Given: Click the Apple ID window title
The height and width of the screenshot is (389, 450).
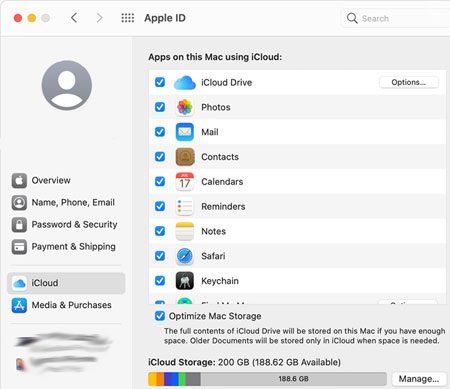Looking at the screenshot, I should 165,18.
